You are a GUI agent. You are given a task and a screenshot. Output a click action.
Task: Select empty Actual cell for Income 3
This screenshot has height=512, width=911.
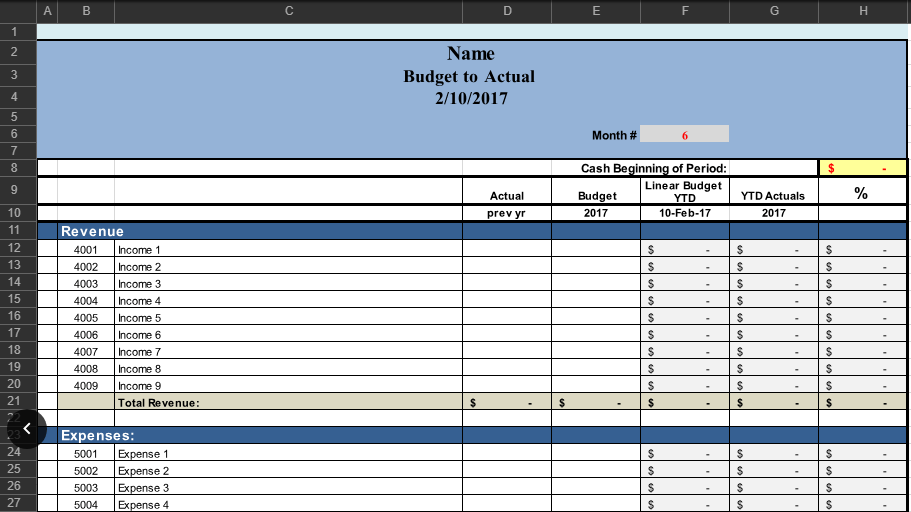[x=507, y=284]
